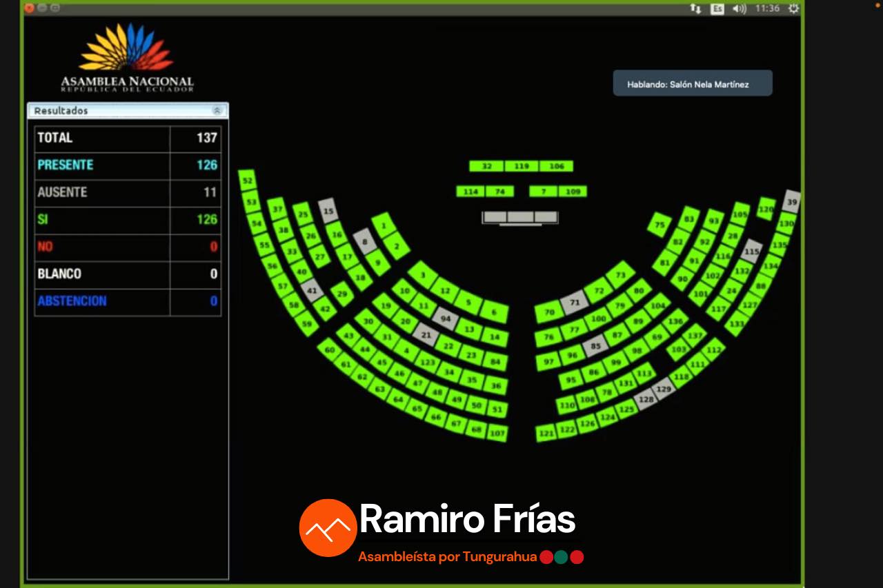The width and height of the screenshot is (883, 588).
Task: Select absent gray seat 15
Action: point(328,210)
